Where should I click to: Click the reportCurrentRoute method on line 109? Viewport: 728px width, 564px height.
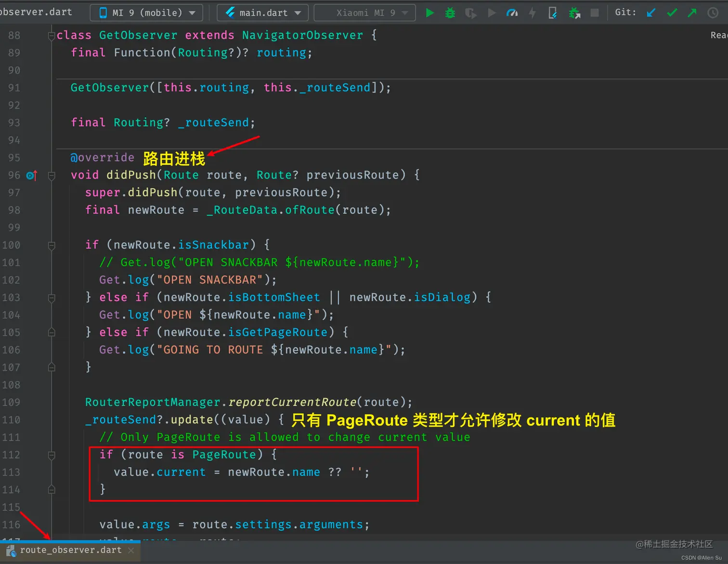click(x=293, y=402)
